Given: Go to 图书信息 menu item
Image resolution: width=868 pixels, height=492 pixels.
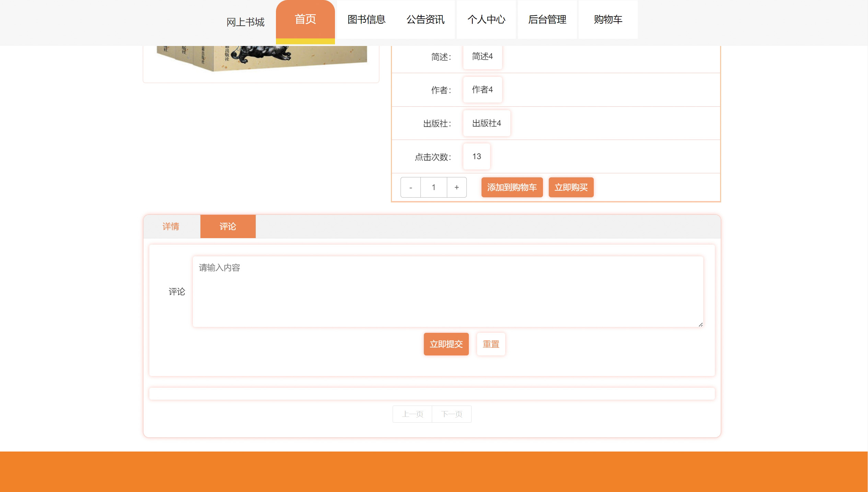Looking at the screenshot, I should click(x=366, y=20).
